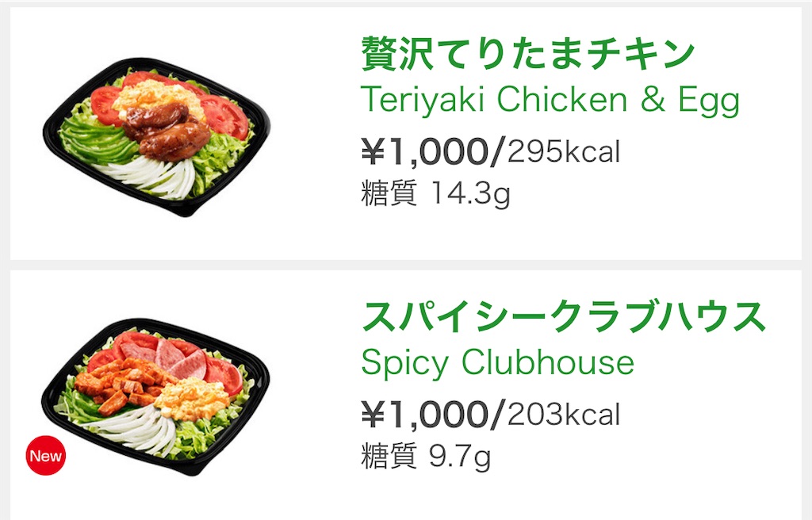This screenshot has width=812, height=520.
Task: Open the Spicy Clubhouse salad photo
Action: (155, 397)
